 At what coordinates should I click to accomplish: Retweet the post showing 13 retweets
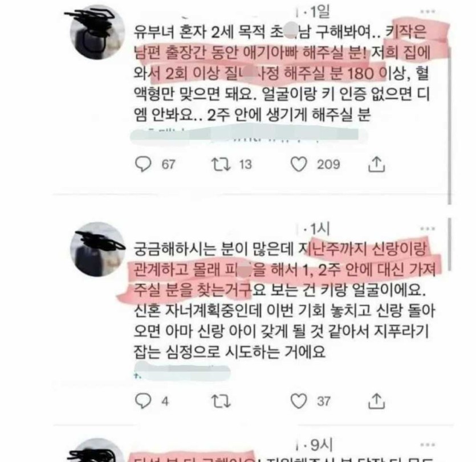(x=221, y=164)
